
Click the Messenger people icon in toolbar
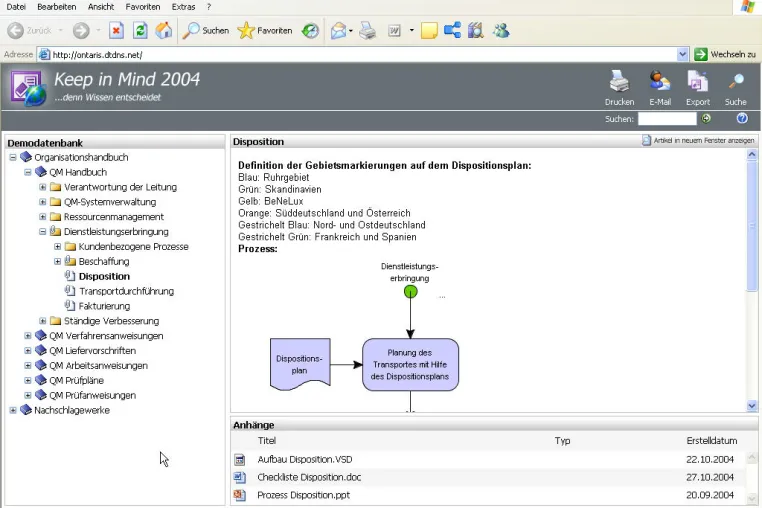tap(501, 31)
